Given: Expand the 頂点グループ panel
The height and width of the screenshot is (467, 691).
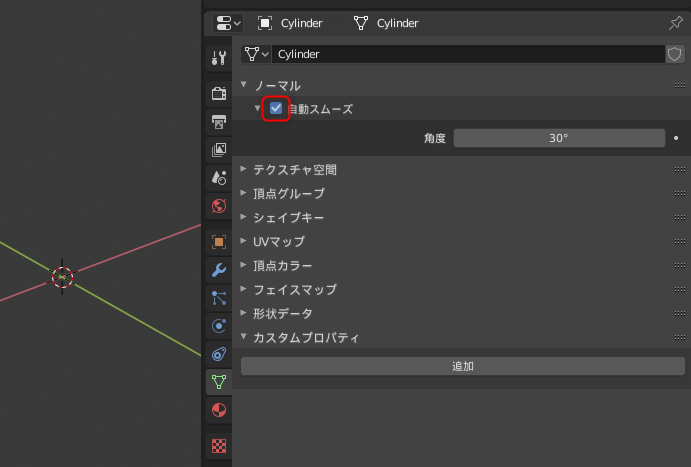Looking at the screenshot, I should click(243, 193).
